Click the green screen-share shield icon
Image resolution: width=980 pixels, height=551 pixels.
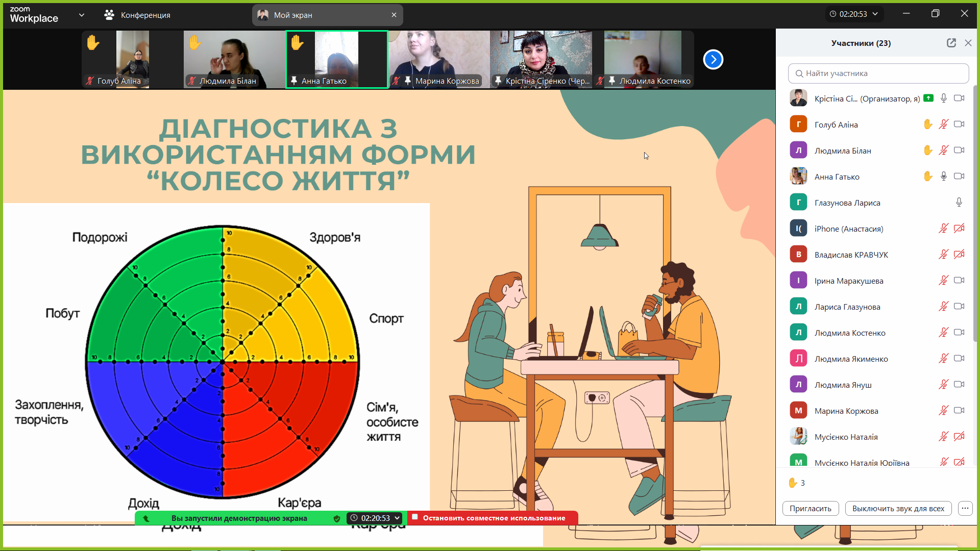pyautogui.click(x=336, y=518)
